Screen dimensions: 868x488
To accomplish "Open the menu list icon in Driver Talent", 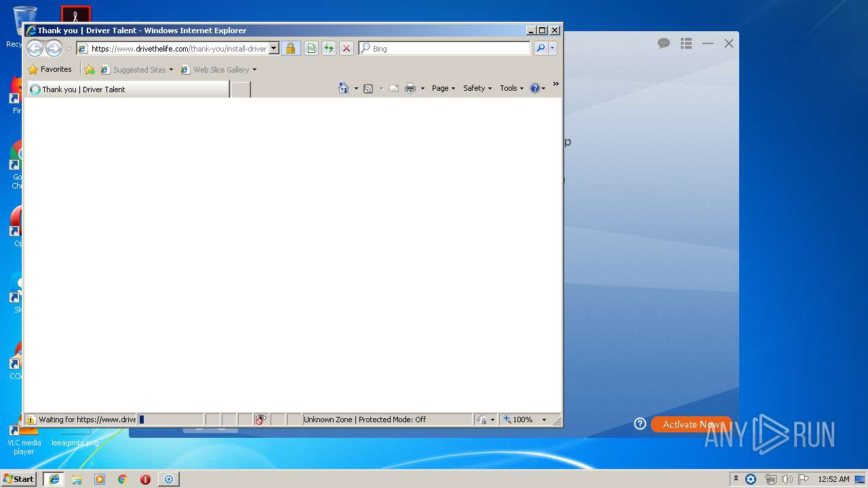I will (x=686, y=43).
